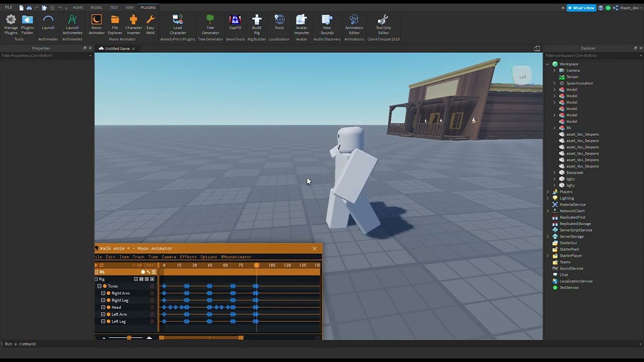Expand the SpawnLocation node
Image resolution: width=644 pixels, height=362 pixels.
(554, 83)
